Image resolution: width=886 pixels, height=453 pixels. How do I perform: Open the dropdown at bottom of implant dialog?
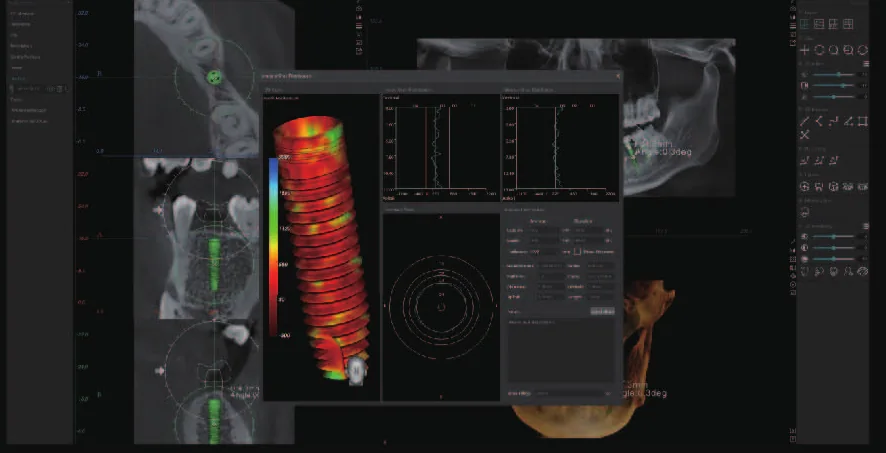click(x=574, y=393)
